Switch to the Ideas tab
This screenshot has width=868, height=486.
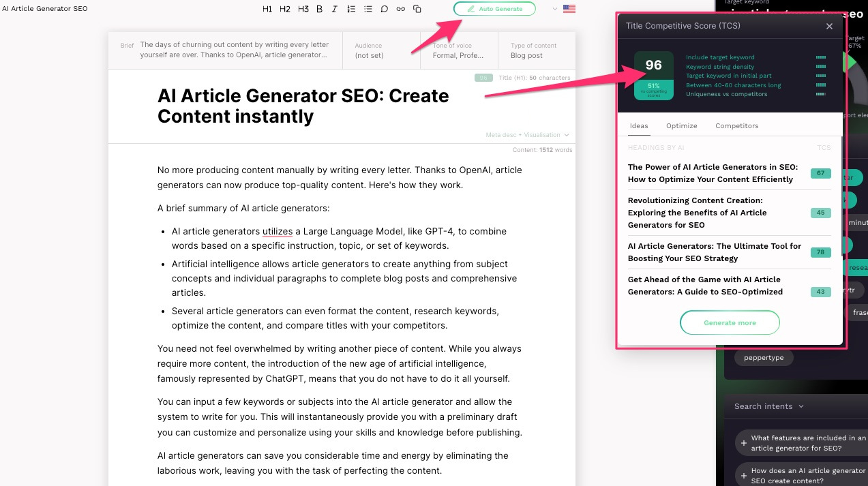(639, 125)
